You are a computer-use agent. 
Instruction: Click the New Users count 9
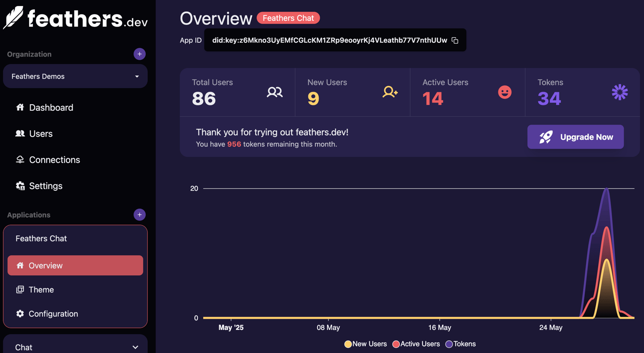(x=314, y=99)
